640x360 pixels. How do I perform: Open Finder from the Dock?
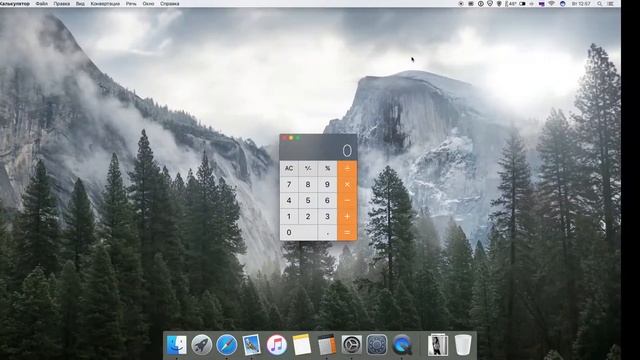[x=176, y=345]
